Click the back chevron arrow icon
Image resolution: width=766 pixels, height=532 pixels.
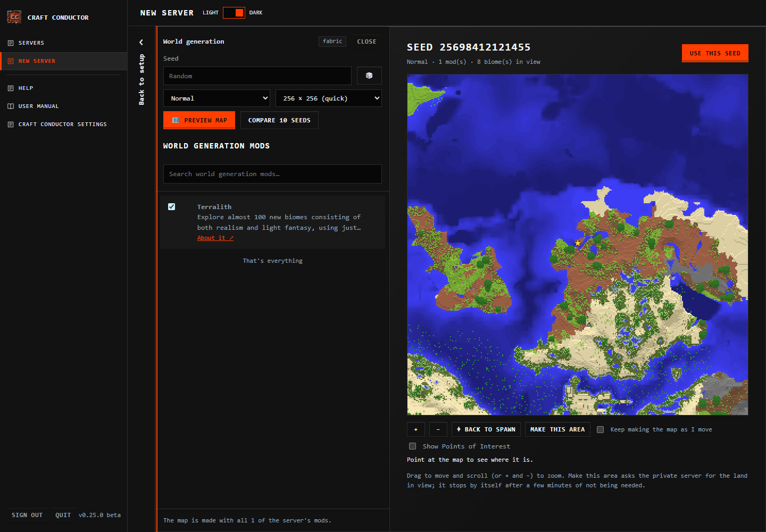pos(141,43)
